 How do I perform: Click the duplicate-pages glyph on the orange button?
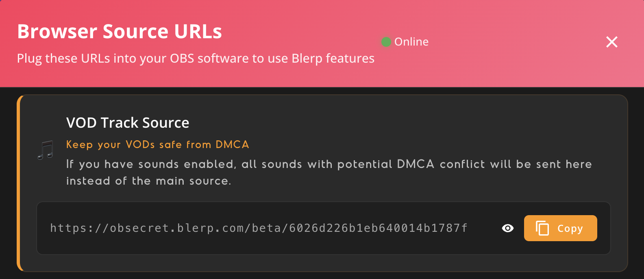coord(542,228)
